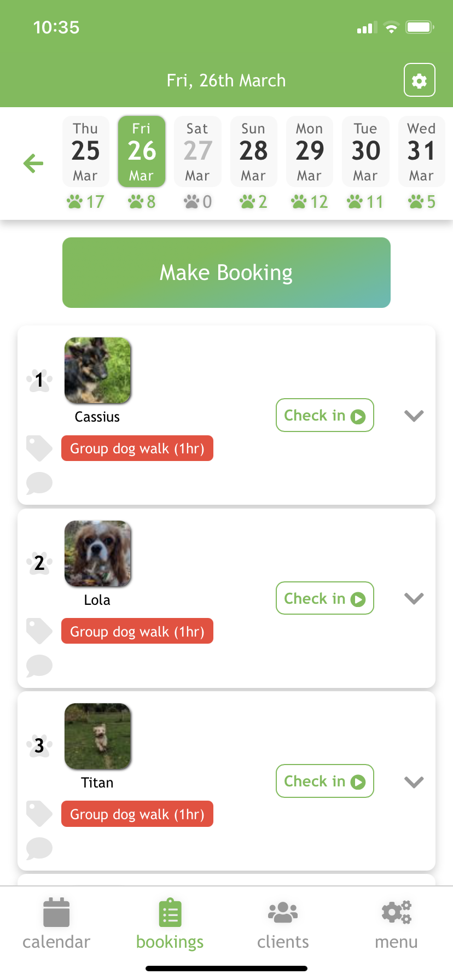This screenshot has height=980, width=453.
Task: Check in Cassius
Action: click(x=324, y=416)
